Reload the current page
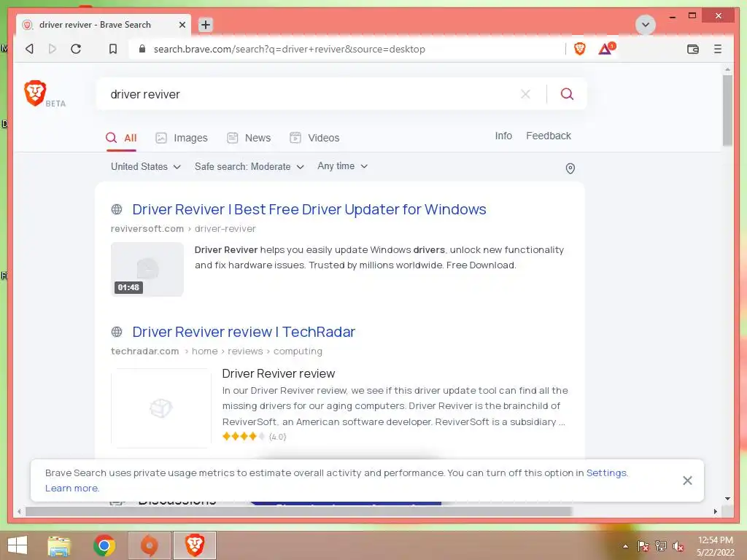Screen dimensions: 747x560 click(76, 49)
